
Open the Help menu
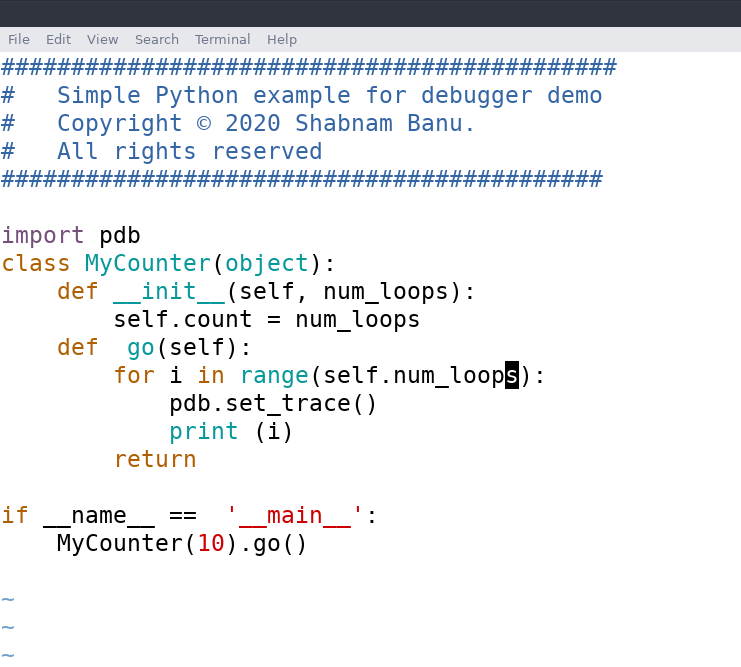(x=282, y=39)
